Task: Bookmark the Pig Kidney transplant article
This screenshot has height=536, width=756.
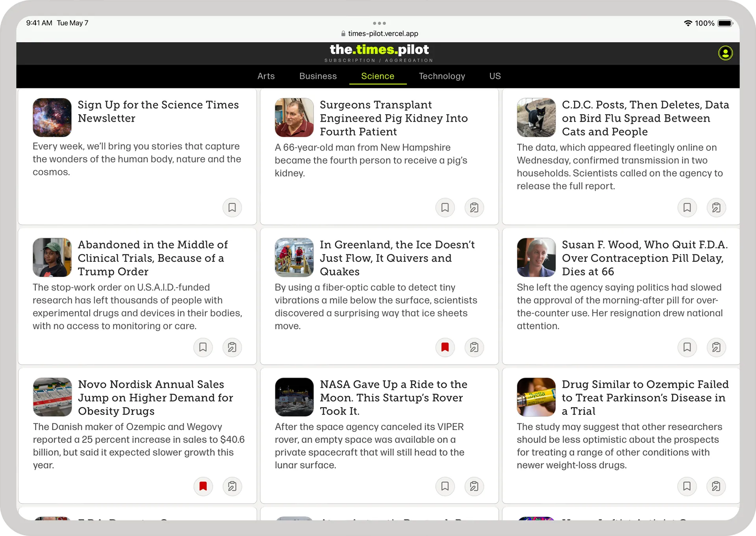Action: (445, 207)
